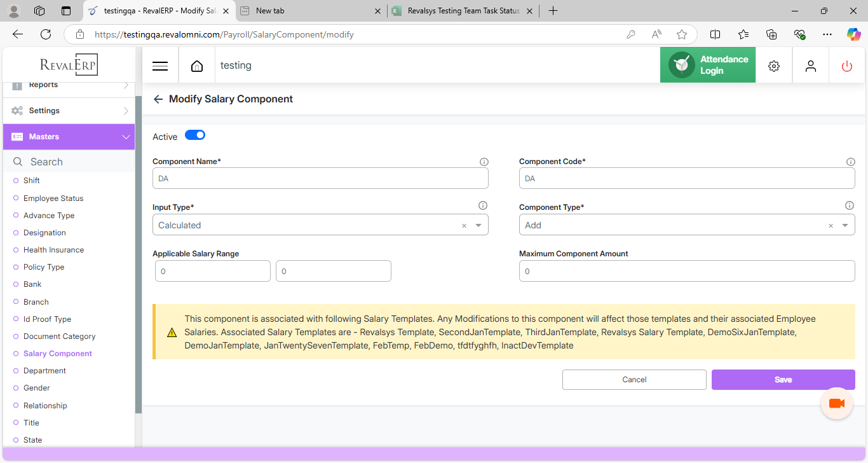Expand the Settings sidebar menu

[x=69, y=111]
